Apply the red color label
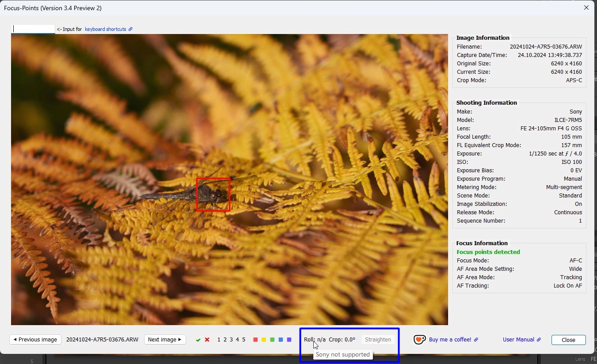The width and height of the screenshot is (597, 364). [x=255, y=340]
